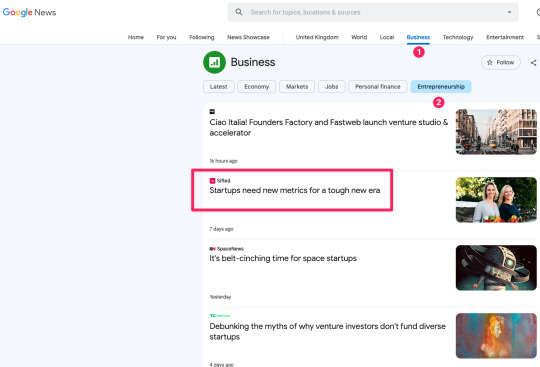Image resolution: width=540 pixels, height=367 pixels.
Task: Click source icon above Ciao Italia headline
Action: [x=212, y=112]
